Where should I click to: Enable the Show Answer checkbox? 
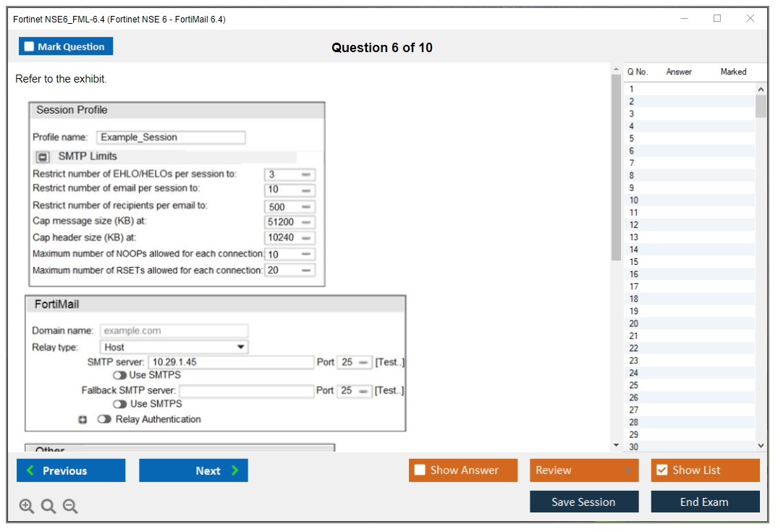coord(420,470)
